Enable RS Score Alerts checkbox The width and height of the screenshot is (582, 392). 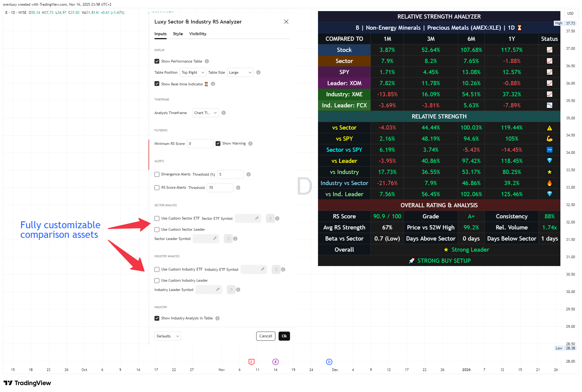157,187
